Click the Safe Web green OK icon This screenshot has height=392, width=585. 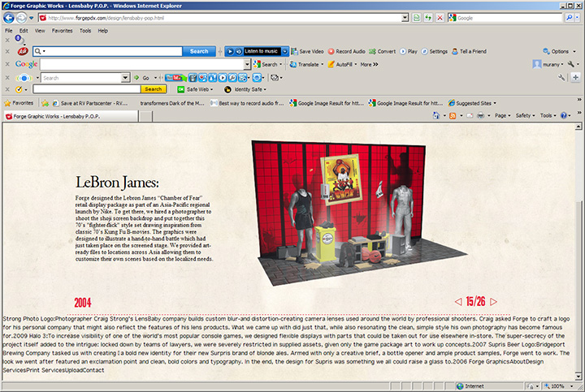click(x=181, y=89)
